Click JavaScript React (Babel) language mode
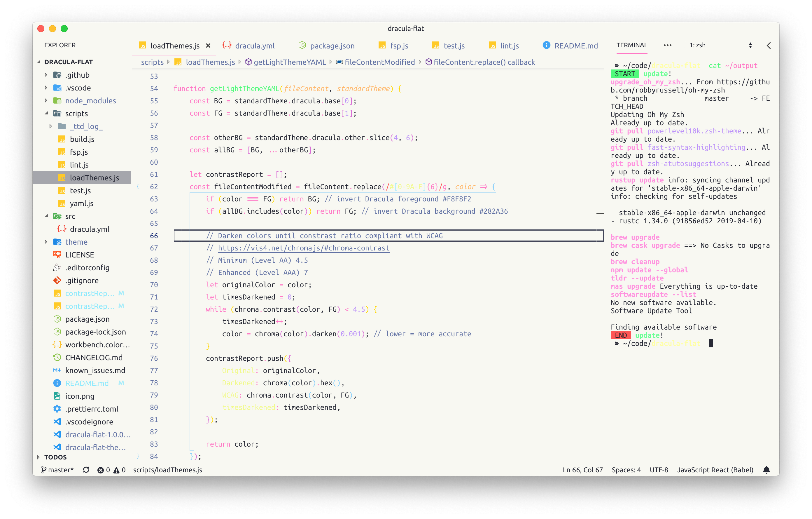Screen dimensions: 812x519 715,470
